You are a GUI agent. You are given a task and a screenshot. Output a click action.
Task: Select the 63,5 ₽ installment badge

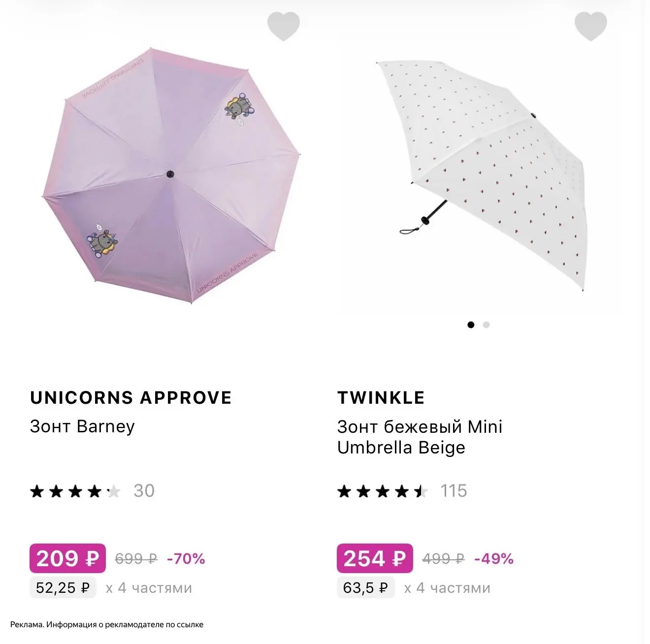(x=366, y=588)
